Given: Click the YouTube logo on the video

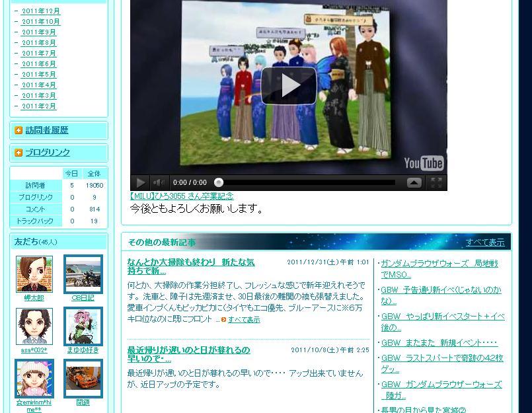Looking at the screenshot, I should (x=424, y=163).
